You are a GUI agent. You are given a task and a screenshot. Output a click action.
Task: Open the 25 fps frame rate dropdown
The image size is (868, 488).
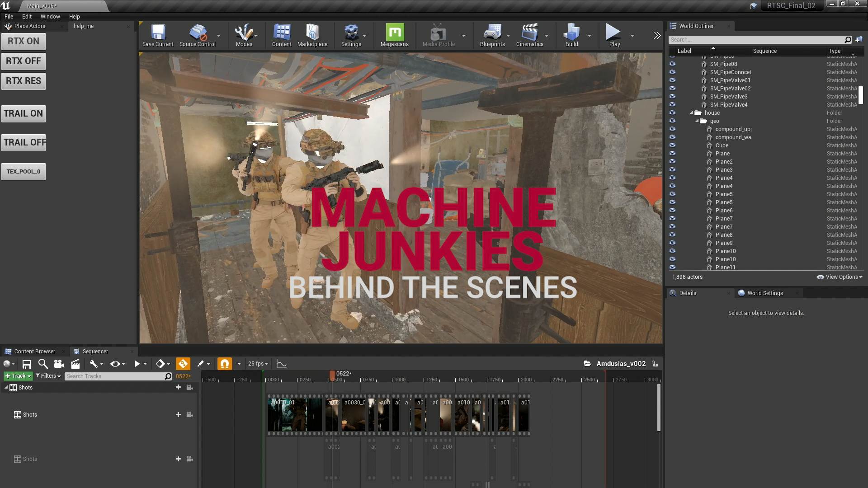point(258,364)
